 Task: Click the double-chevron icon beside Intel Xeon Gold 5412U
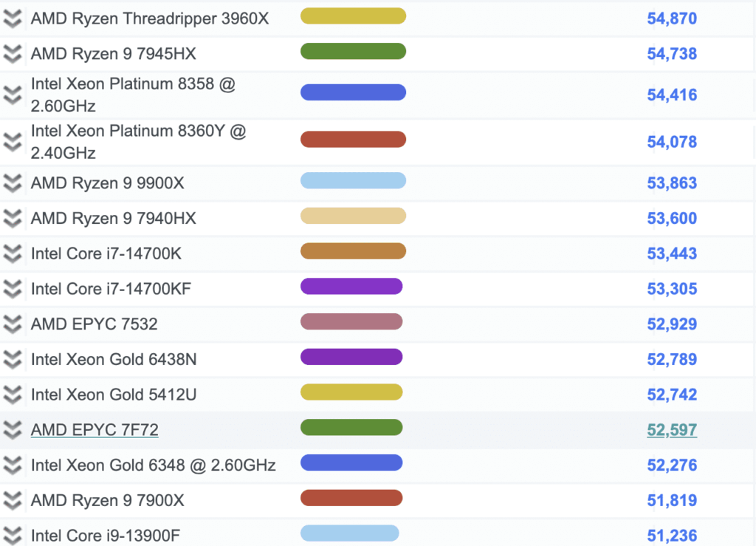(13, 395)
